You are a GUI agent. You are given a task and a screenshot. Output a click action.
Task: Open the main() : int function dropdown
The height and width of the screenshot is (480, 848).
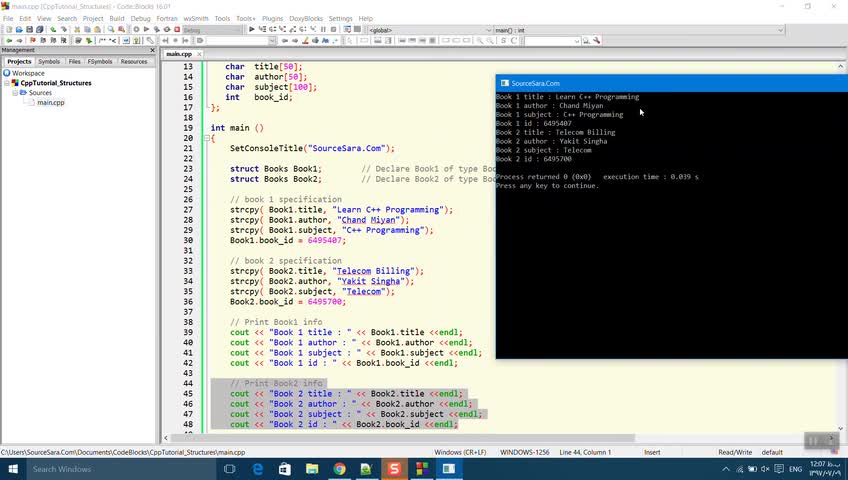(x=638, y=30)
